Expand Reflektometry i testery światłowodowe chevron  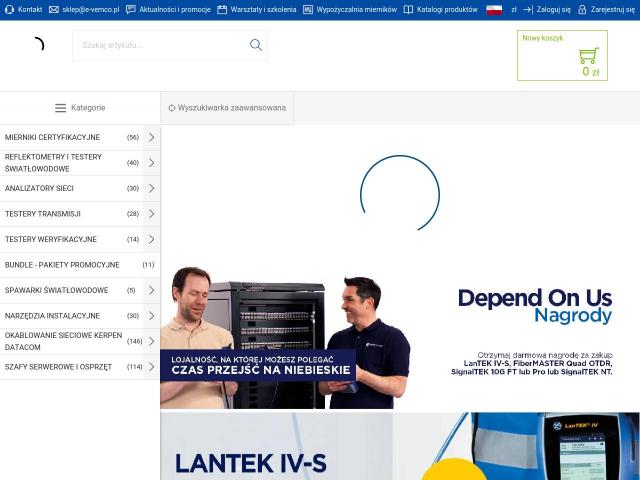(151, 163)
